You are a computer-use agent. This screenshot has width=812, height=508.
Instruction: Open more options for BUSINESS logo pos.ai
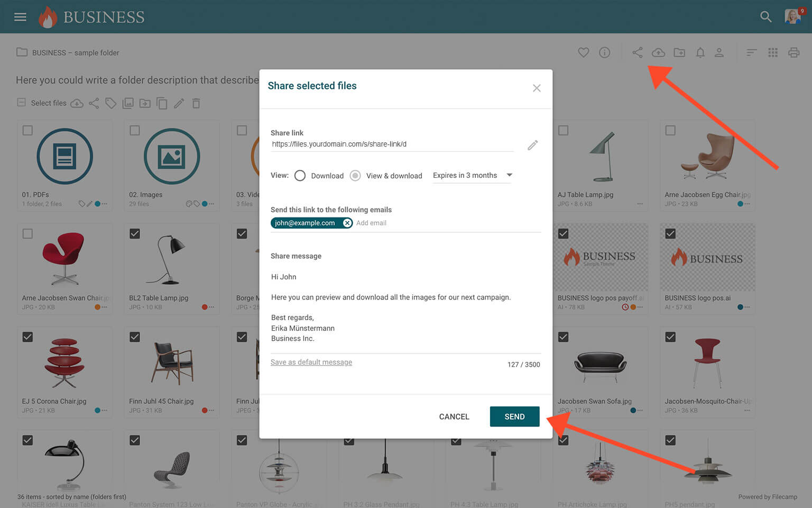click(x=748, y=307)
